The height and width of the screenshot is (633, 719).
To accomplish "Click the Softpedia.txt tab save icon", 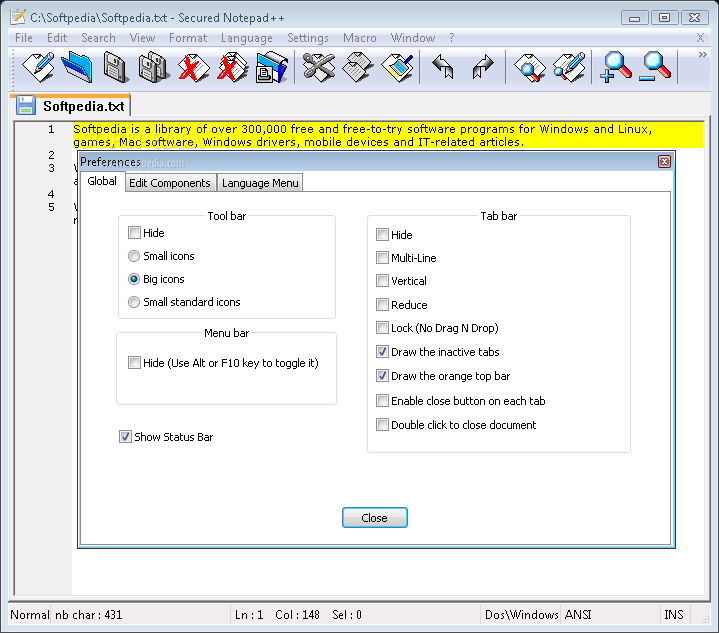I will [26, 106].
